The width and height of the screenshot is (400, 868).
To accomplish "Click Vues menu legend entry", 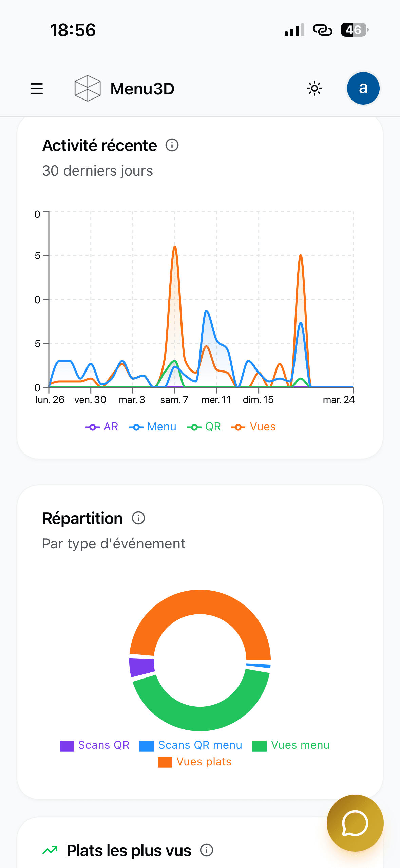I will coord(291,745).
